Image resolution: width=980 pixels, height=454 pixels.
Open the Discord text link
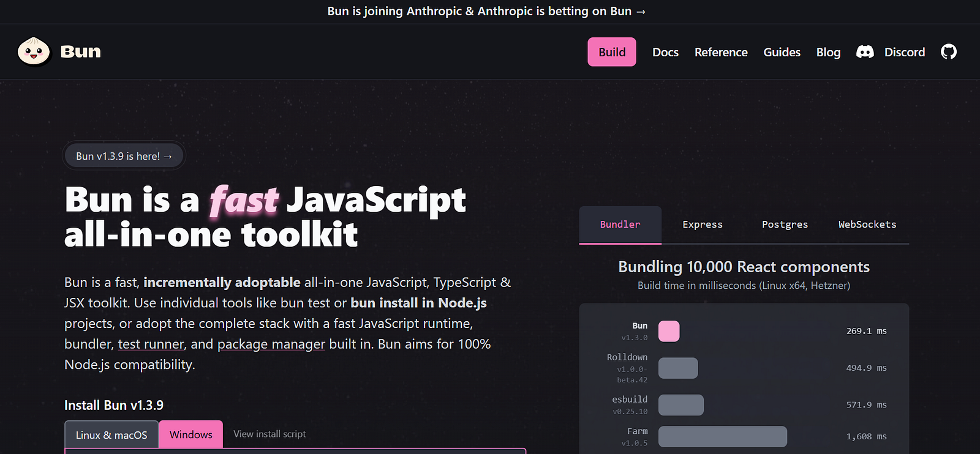(905, 52)
